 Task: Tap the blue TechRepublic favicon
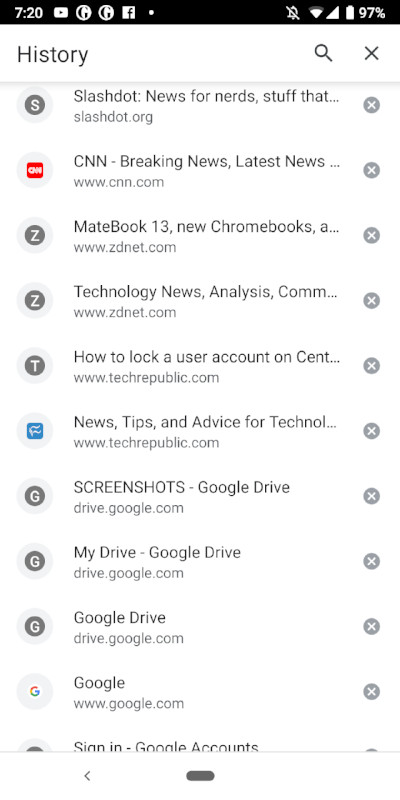[35, 431]
